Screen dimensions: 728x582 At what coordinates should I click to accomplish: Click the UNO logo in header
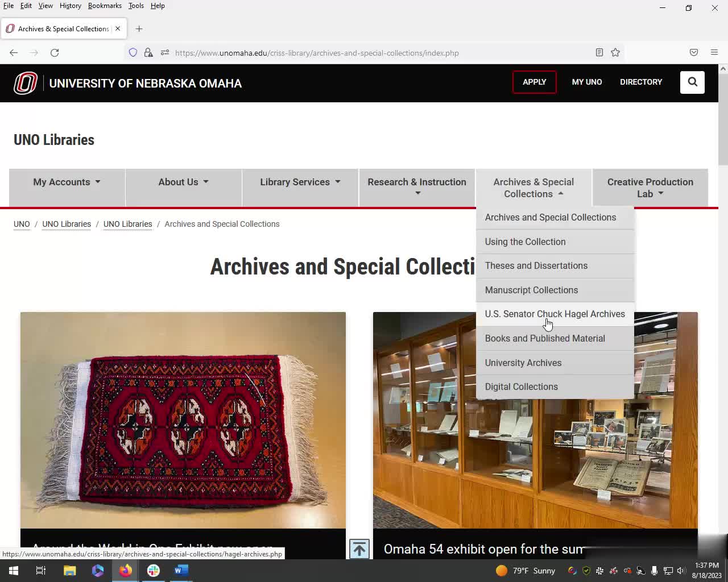(x=26, y=83)
